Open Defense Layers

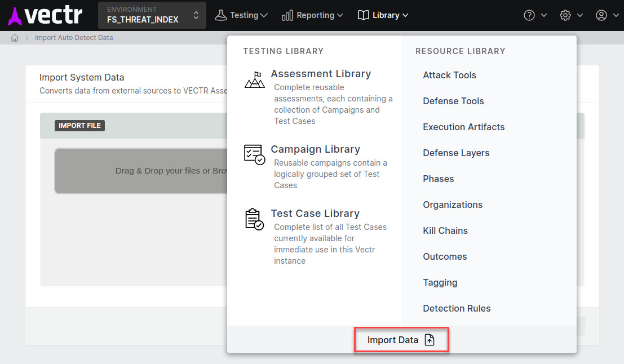tap(456, 153)
